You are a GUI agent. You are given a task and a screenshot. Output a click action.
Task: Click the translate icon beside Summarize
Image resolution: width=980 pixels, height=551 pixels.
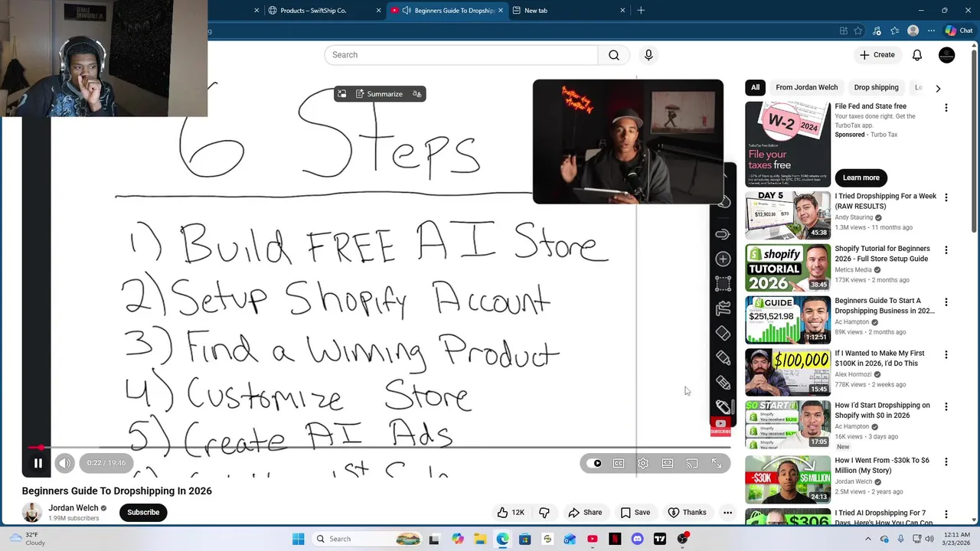pyautogui.click(x=417, y=94)
